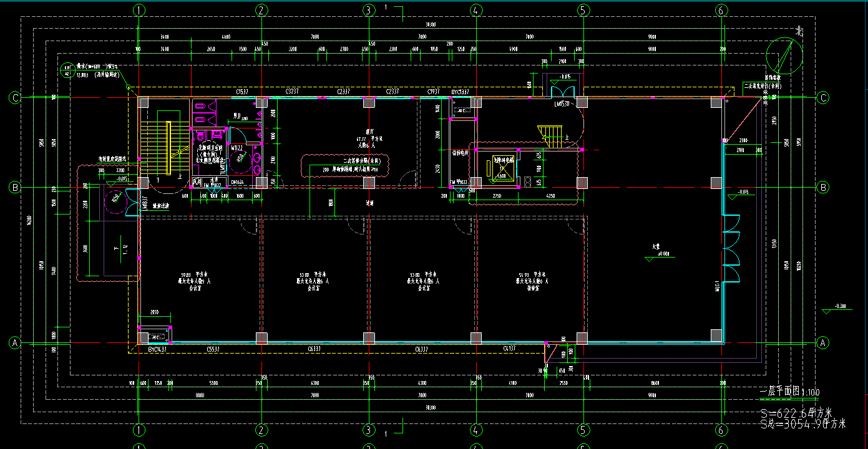Click the total area text S总=3054.98平方米

(x=802, y=424)
